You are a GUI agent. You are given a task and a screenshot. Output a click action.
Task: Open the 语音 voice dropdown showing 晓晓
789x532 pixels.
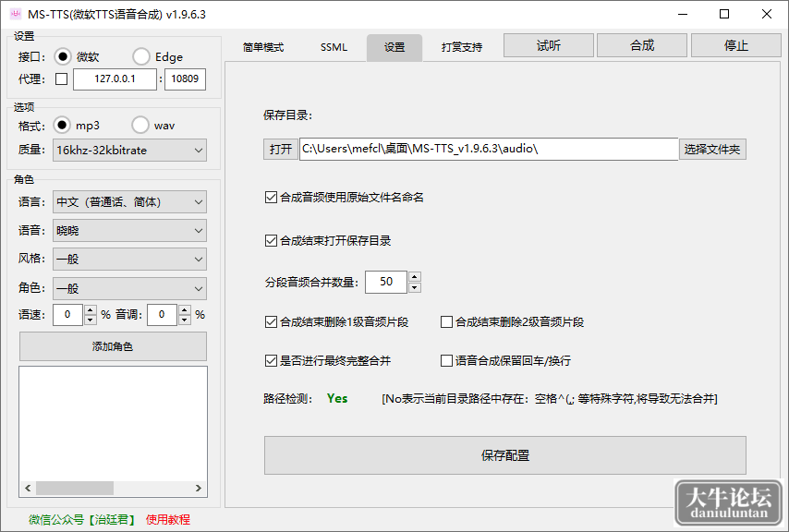130,231
